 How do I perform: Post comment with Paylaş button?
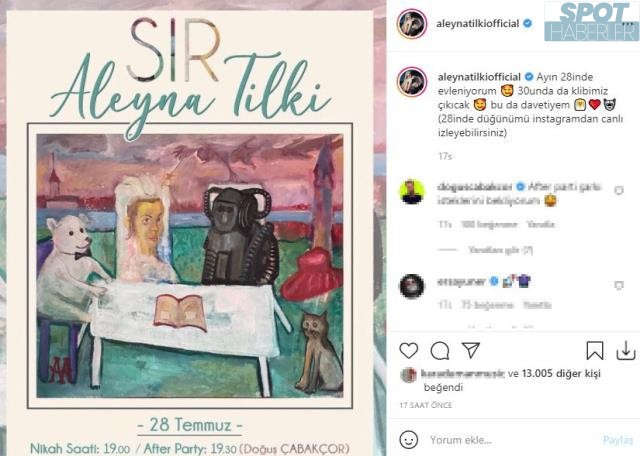point(618,440)
